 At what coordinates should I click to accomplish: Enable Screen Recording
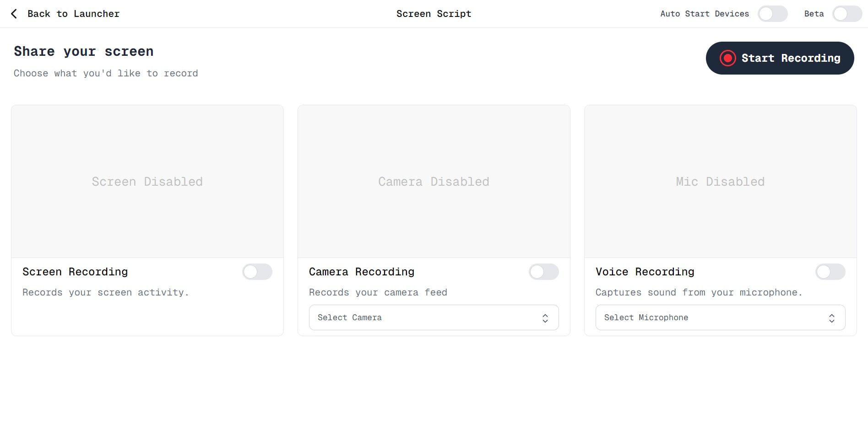pos(257,272)
